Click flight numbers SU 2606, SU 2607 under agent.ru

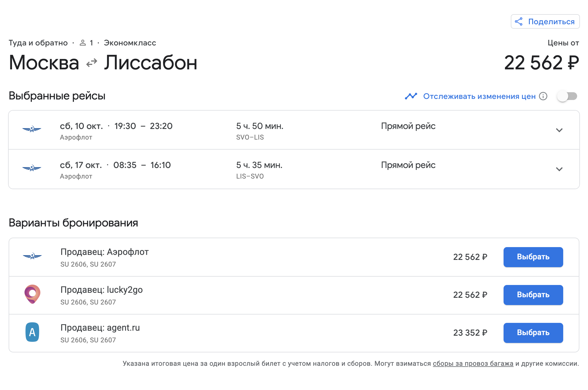pos(88,340)
